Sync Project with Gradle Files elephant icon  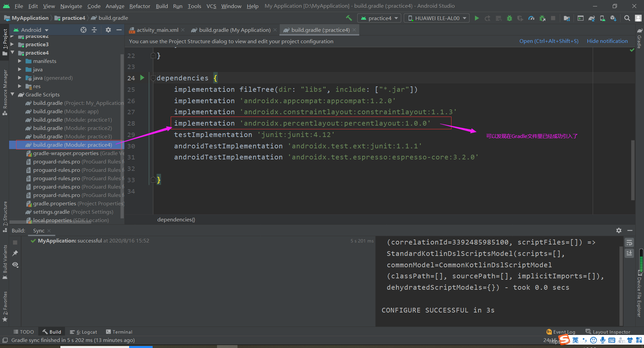click(592, 18)
